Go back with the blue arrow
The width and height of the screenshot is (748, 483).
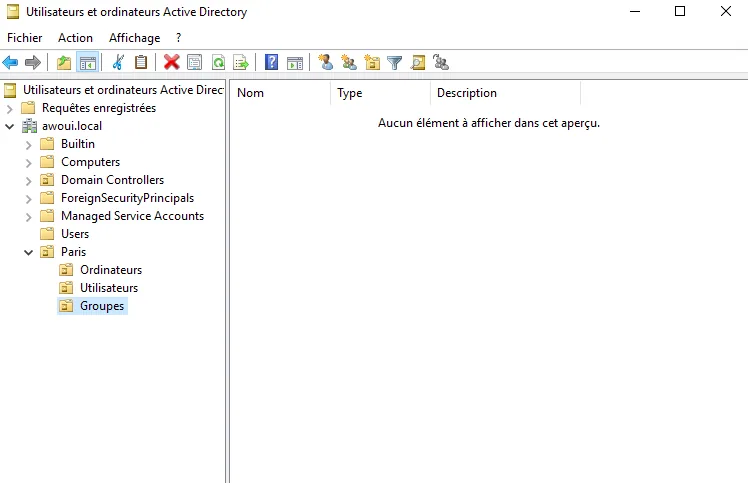(10, 63)
